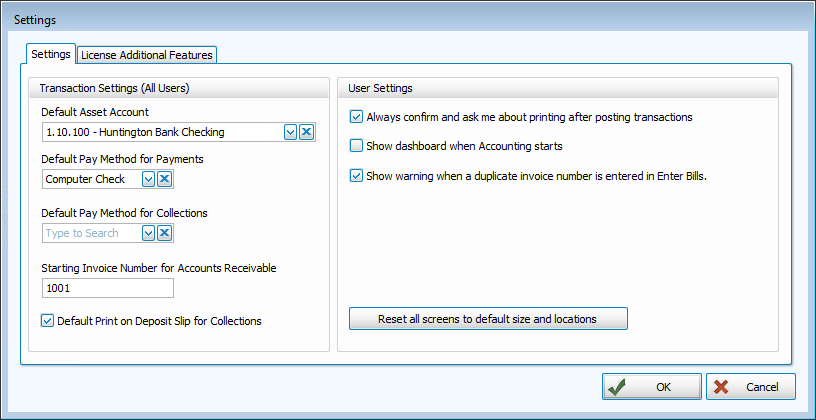The height and width of the screenshot is (420, 816).
Task: Clear the Default Pay Method for Payments
Action: click(165, 180)
